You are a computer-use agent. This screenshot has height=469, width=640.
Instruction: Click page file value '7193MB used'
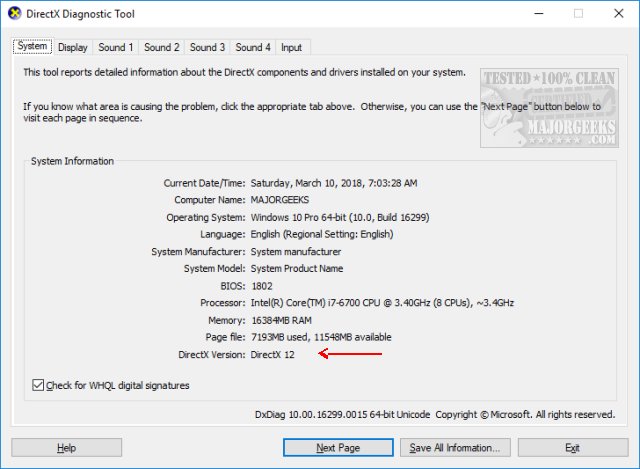(x=280, y=337)
